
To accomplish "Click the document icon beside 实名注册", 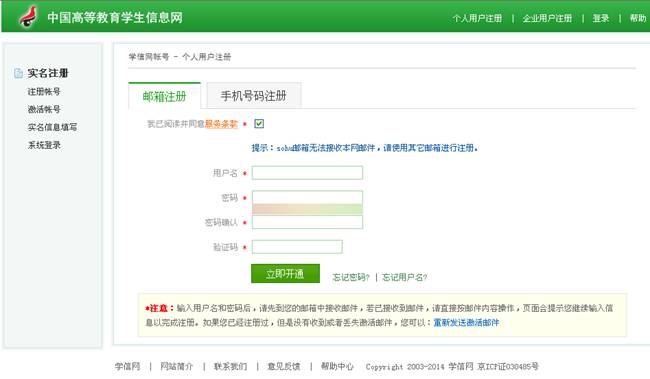I will (x=18, y=73).
